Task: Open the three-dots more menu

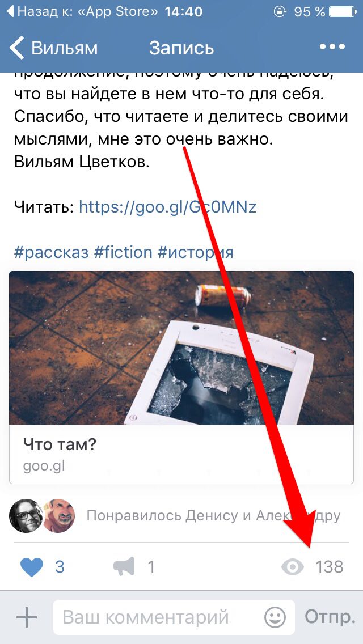Action: click(x=332, y=47)
